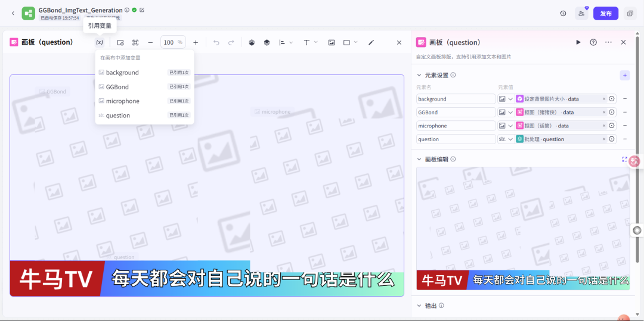Insert an image using the image tool
Image resolution: width=644 pixels, height=321 pixels.
click(x=332, y=42)
